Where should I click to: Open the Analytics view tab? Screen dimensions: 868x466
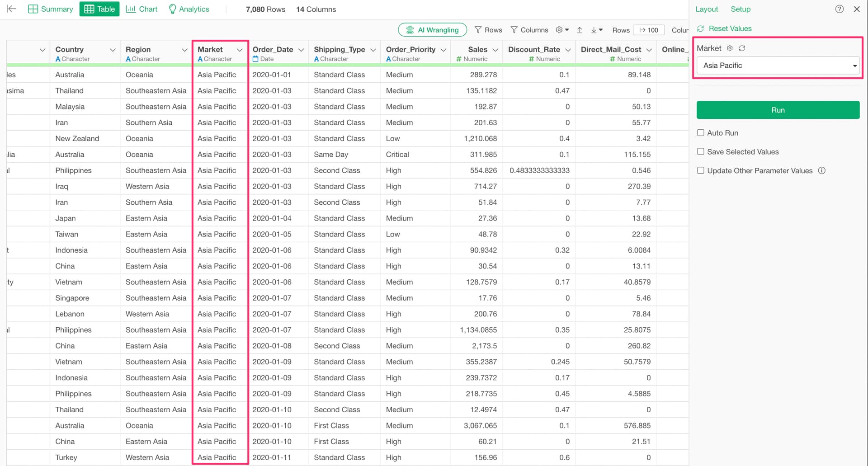(x=189, y=9)
